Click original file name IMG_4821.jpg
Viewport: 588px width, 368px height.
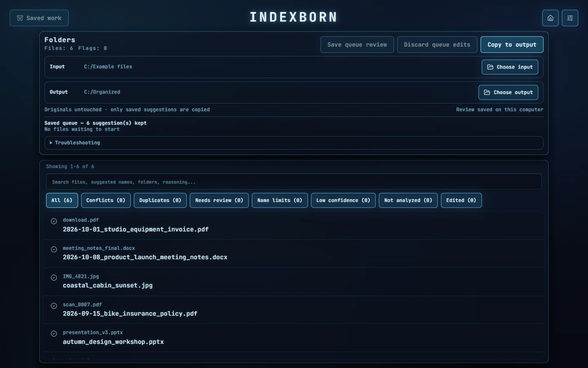click(81, 276)
